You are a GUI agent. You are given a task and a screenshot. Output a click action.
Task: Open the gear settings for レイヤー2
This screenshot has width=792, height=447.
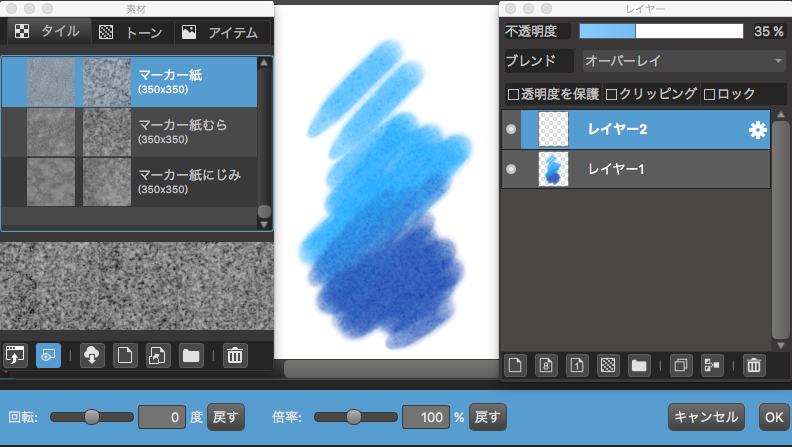click(x=757, y=130)
